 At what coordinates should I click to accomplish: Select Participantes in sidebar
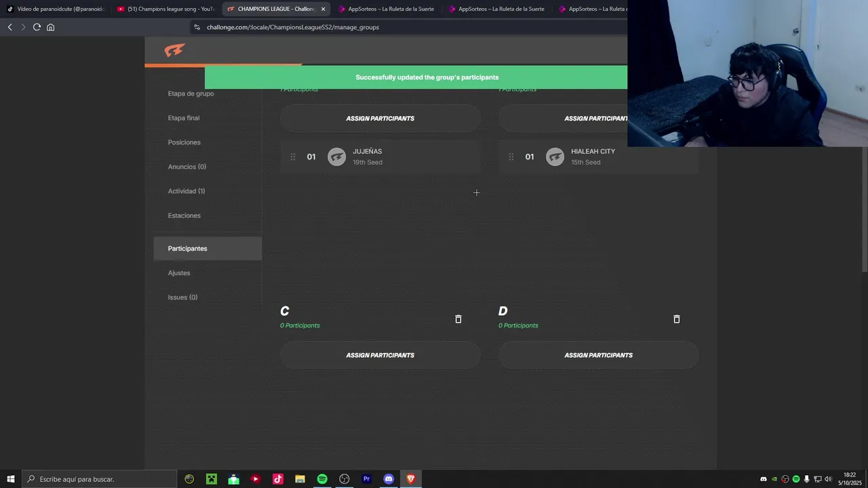coord(208,249)
